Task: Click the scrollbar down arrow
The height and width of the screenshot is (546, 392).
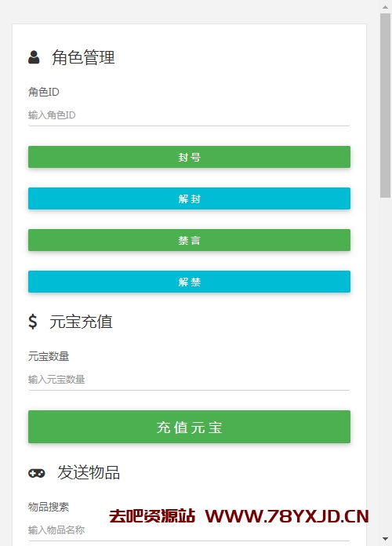Action: point(386,539)
